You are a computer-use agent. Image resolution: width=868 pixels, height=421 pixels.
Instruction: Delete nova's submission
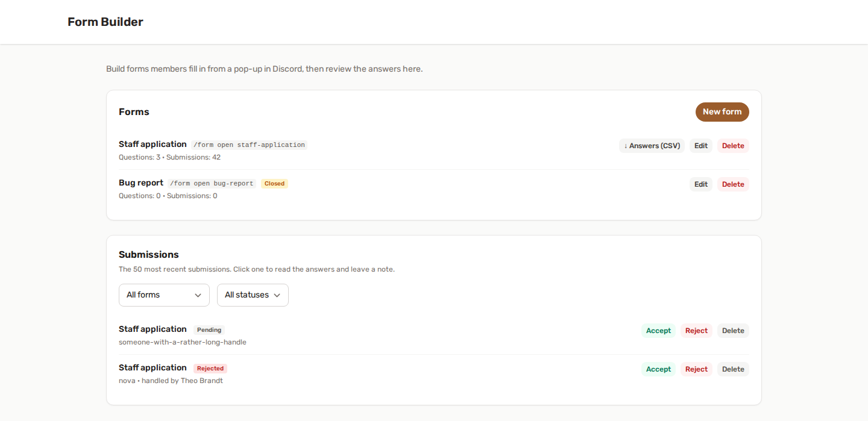(x=733, y=369)
